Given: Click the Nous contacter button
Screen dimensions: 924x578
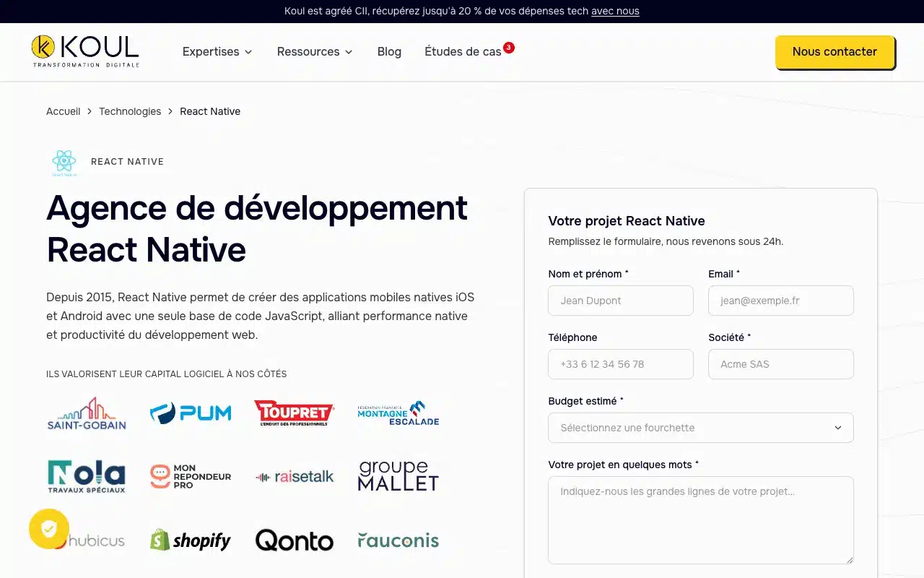Looking at the screenshot, I should tap(834, 51).
